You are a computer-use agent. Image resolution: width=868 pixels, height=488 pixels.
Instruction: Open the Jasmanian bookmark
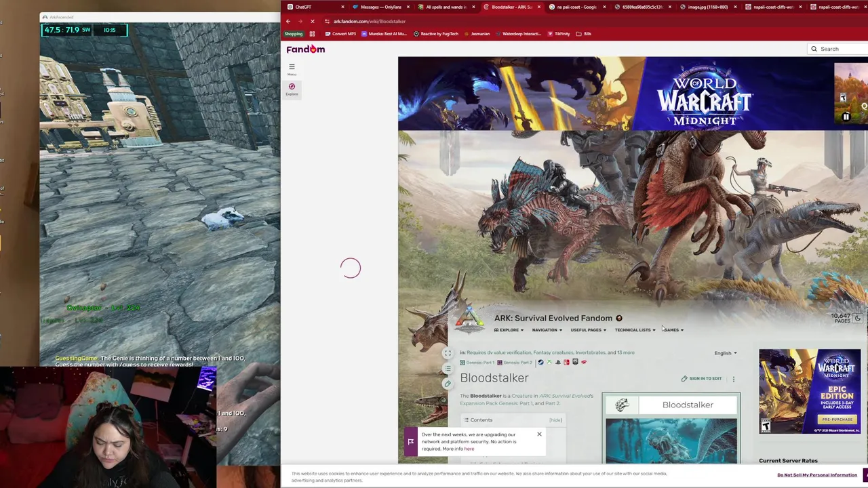pyautogui.click(x=477, y=34)
